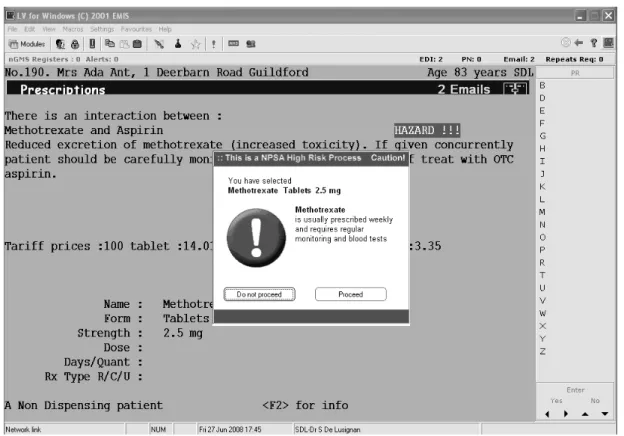The width and height of the screenshot is (624, 436).
Task: Open the Favourites menu
Action: point(136,29)
